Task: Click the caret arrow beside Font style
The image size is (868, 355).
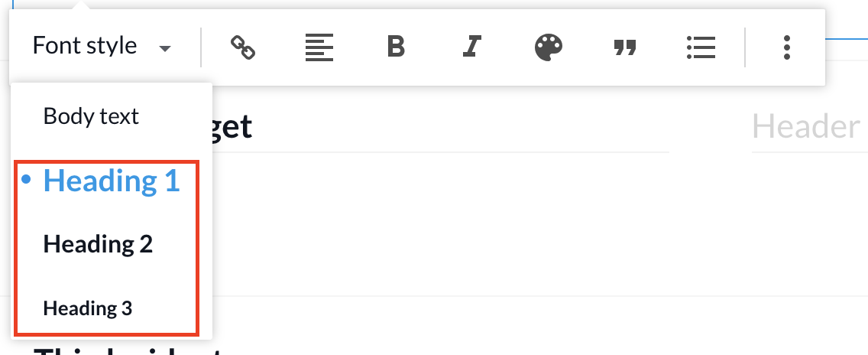Action: tap(164, 49)
